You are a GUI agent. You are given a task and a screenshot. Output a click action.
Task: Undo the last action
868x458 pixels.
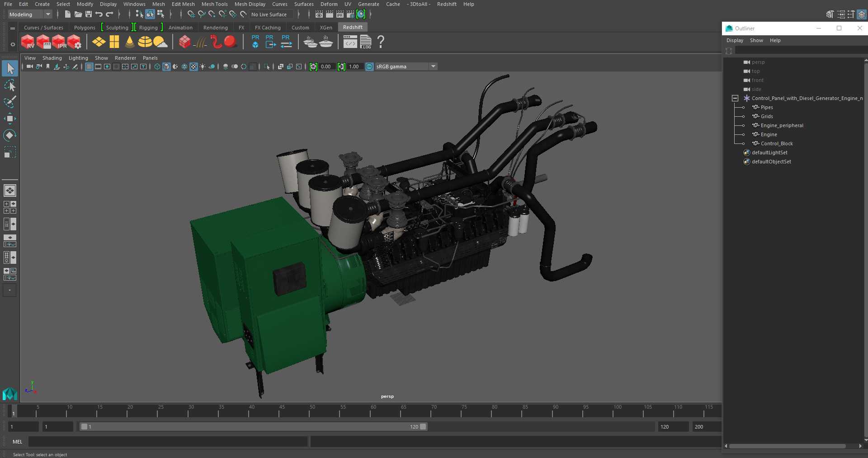(99, 14)
